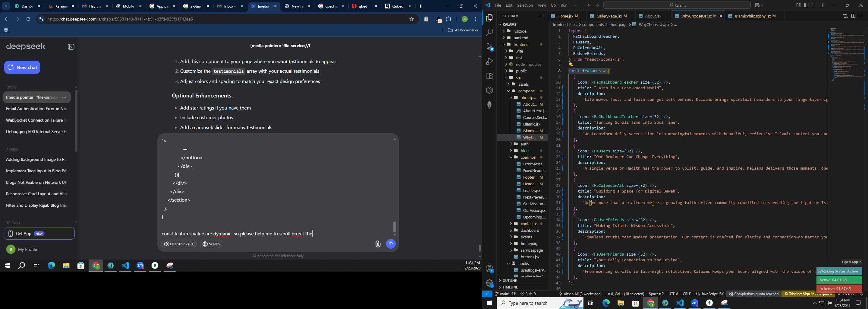Click the Open App overlay button
868x309 pixels.
coord(851,262)
